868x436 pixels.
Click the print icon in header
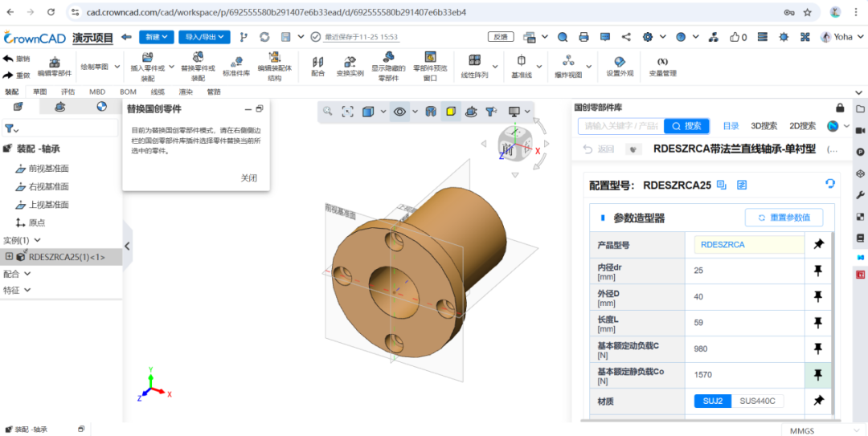coord(583,37)
